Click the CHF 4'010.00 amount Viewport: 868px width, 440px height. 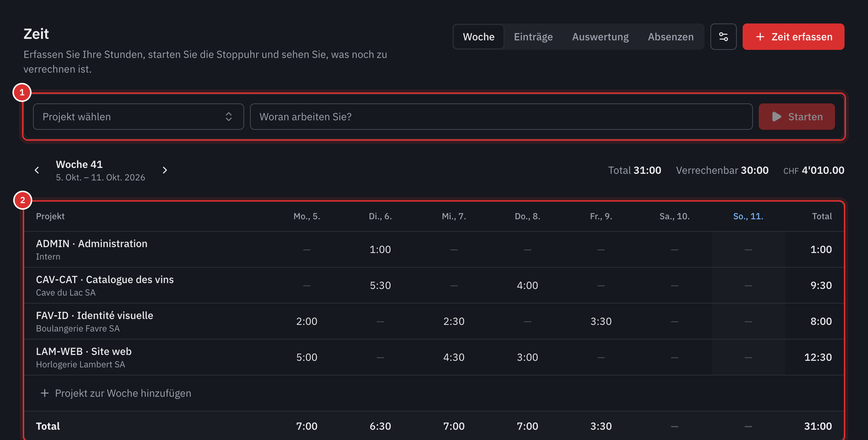[x=814, y=170]
